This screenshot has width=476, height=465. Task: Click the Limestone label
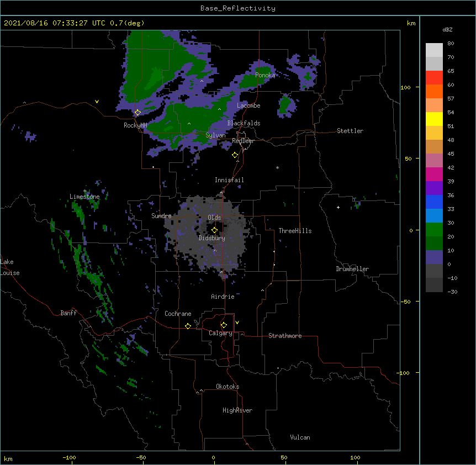tap(84, 197)
